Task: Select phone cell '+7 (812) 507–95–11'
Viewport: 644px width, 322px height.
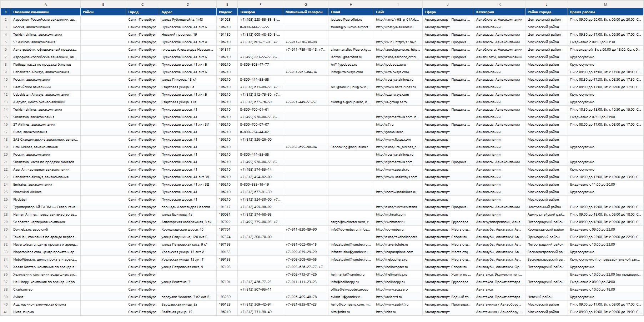Action: [x=260, y=289]
